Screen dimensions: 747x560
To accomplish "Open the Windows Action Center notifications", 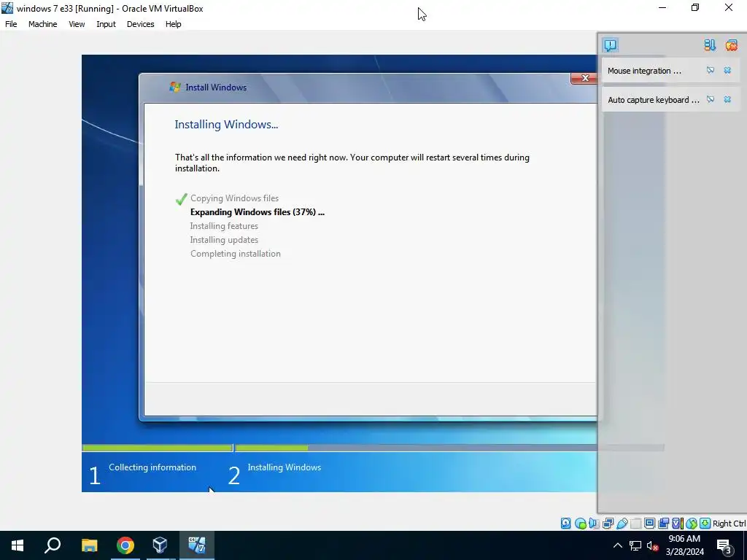I will pos(724,546).
